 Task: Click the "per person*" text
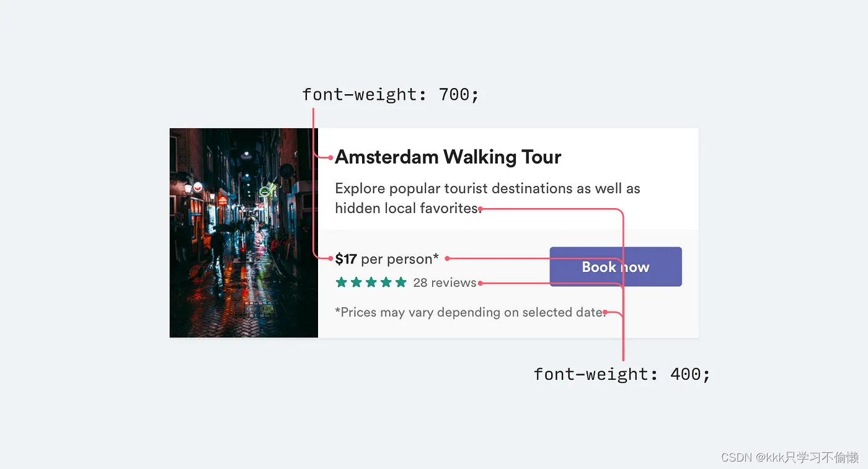(x=400, y=259)
